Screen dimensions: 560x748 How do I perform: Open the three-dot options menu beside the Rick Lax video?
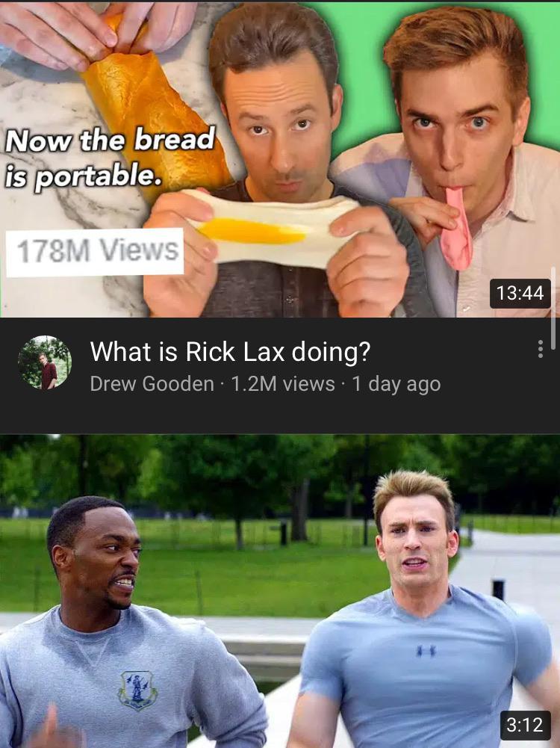(x=540, y=349)
